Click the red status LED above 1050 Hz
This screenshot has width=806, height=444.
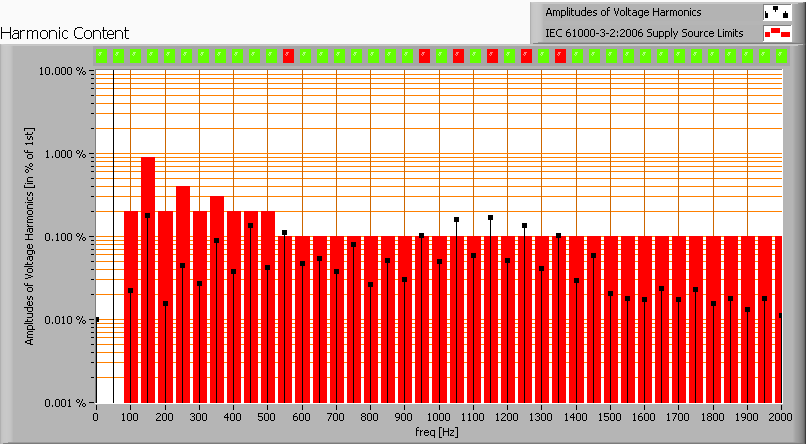click(x=458, y=55)
